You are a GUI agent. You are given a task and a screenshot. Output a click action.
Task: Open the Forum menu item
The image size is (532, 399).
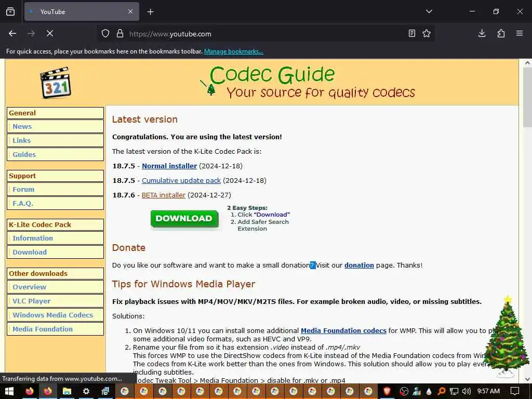[x=55, y=189]
